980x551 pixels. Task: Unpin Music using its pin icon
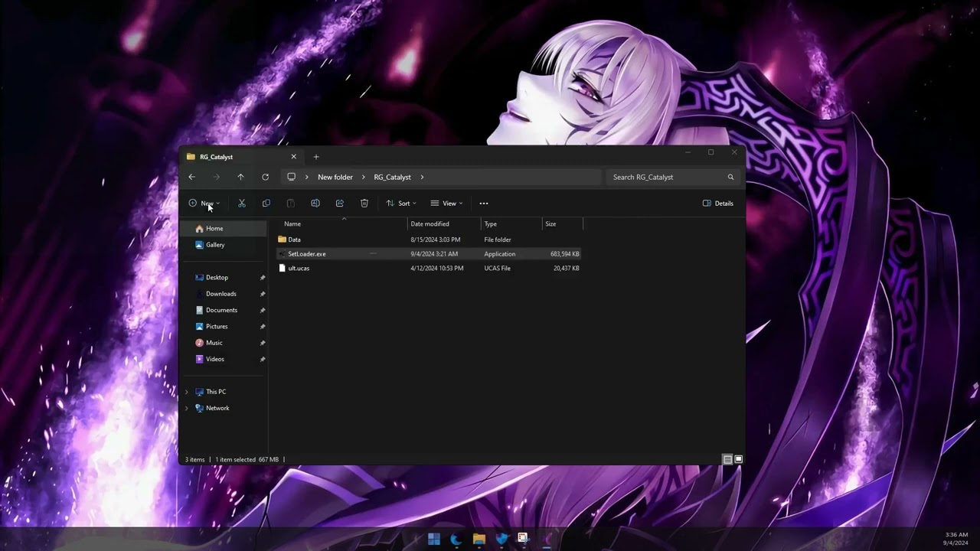(263, 343)
